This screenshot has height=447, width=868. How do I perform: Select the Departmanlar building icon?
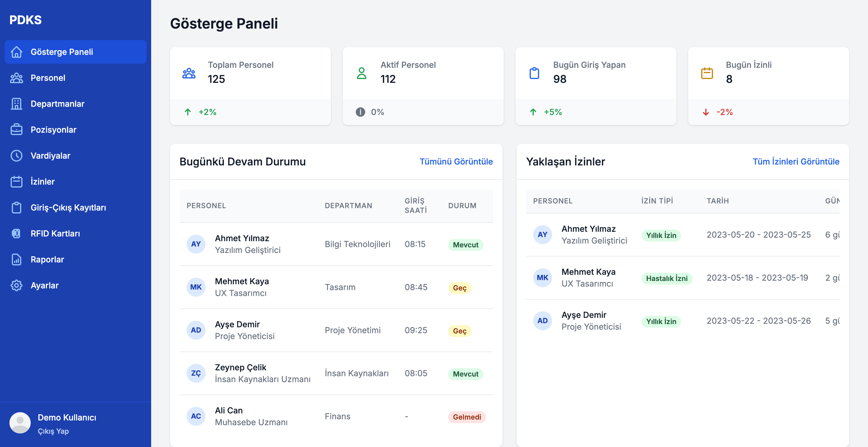pyautogui.click(x=17, y=104)
